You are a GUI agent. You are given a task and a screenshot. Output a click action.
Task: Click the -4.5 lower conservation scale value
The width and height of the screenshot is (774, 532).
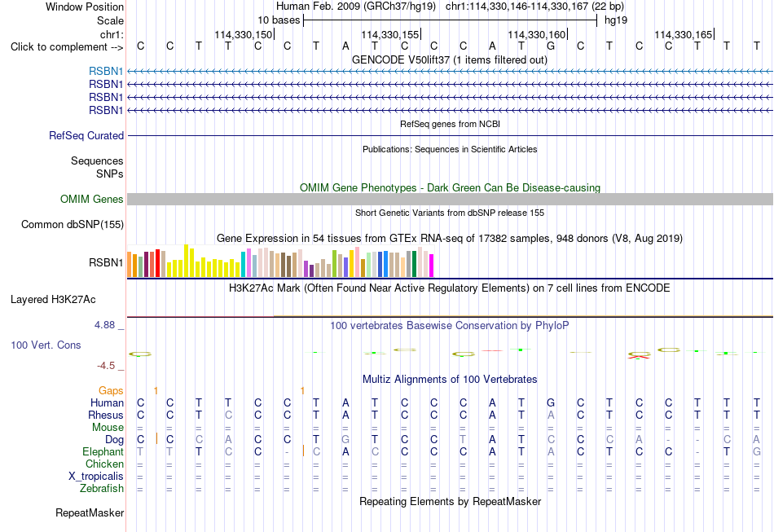(106, 366)
